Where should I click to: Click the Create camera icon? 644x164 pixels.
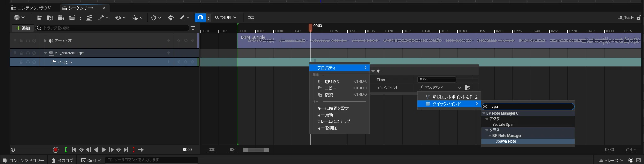tap(61, 18)
